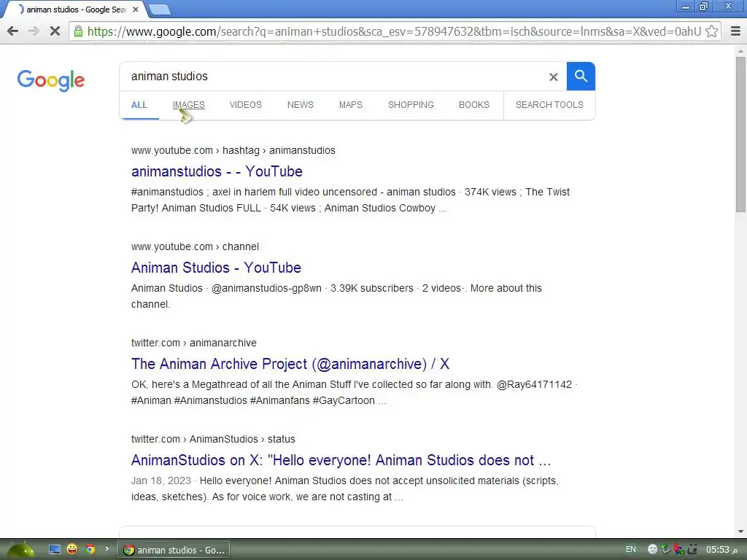Viewport: 747px width, 560px height.
Task: Stop page loading with the X button
Action: point(55,31)
